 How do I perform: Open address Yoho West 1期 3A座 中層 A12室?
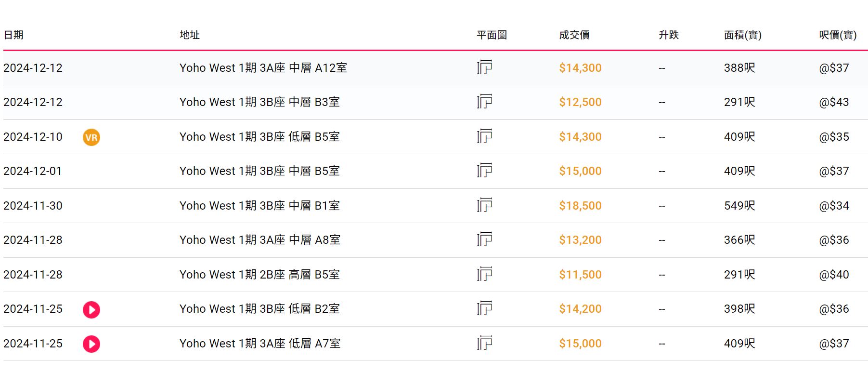(263, 68)
